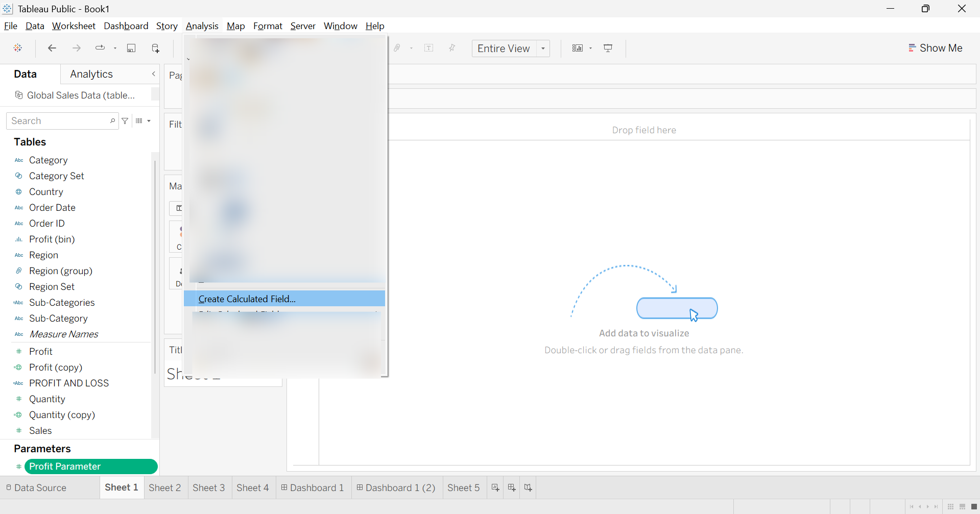Screen dimensions: 980x514
Task: Click the Search fields input box
Action: [62, 121]
